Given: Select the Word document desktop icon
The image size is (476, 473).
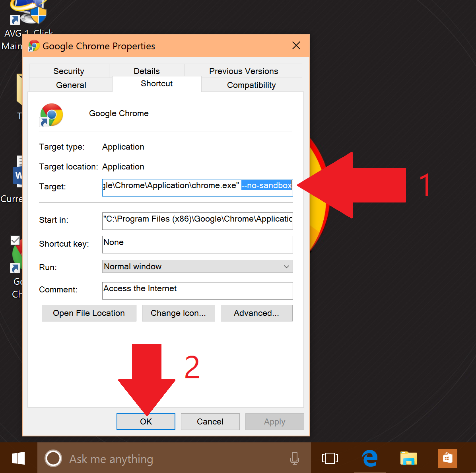Looking at the screenshot, I should [17, 172].
